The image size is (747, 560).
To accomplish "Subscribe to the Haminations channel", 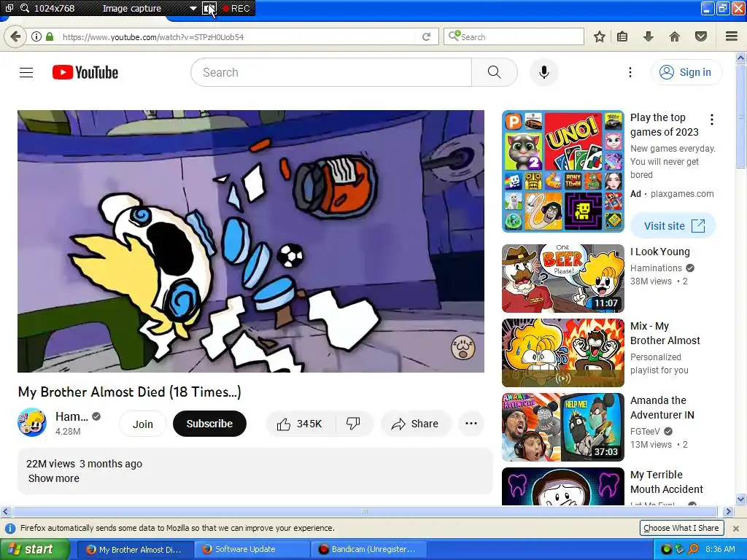I will click(x=209, y=424).
